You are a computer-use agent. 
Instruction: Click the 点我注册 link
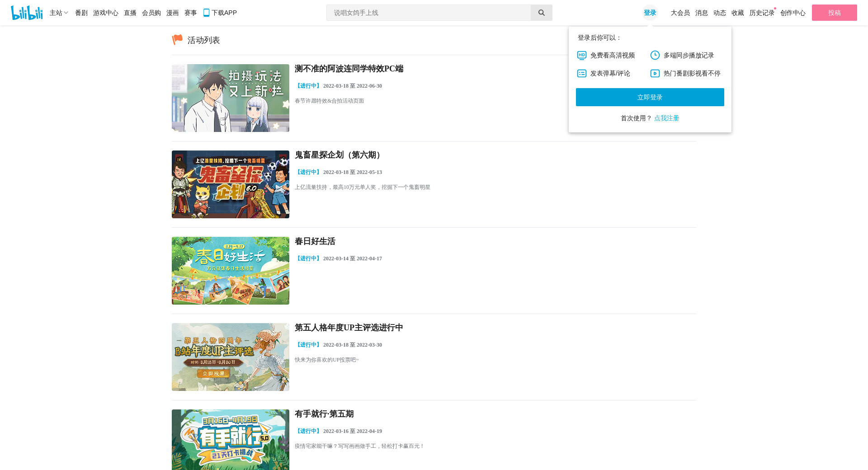point(666,118)
